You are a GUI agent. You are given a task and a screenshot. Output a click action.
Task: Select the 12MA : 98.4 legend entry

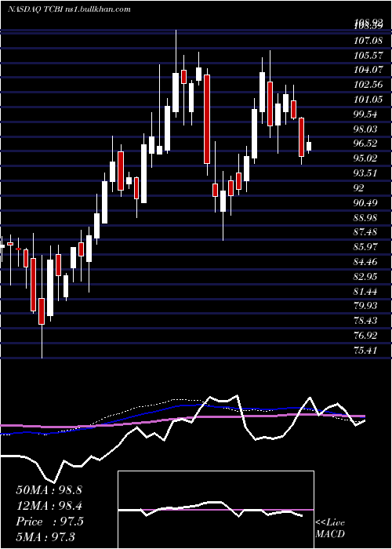coord(49,506)
